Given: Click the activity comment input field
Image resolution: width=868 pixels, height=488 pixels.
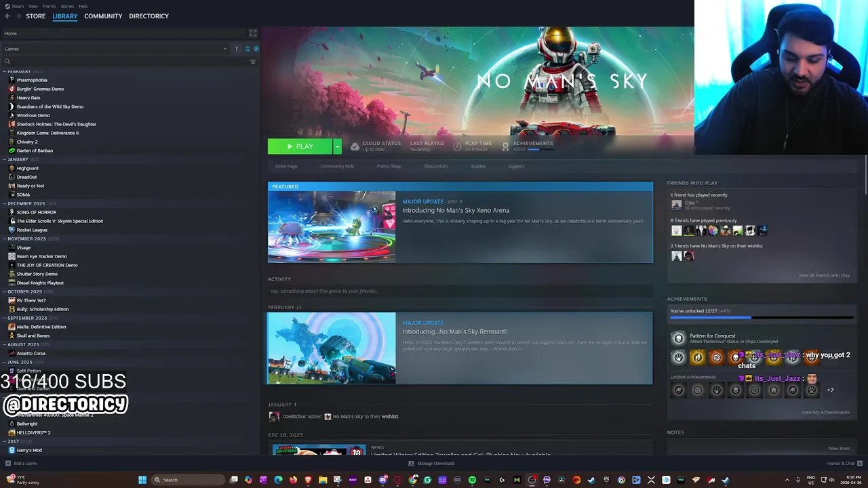Looking at the screenshot, I should click(460, 291).
